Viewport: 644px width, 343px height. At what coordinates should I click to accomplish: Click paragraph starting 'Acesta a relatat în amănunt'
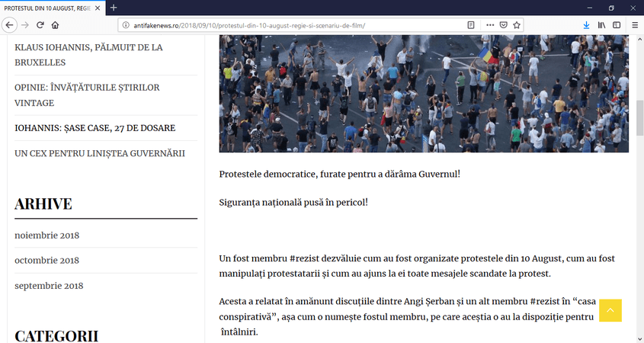click(408, 316)
